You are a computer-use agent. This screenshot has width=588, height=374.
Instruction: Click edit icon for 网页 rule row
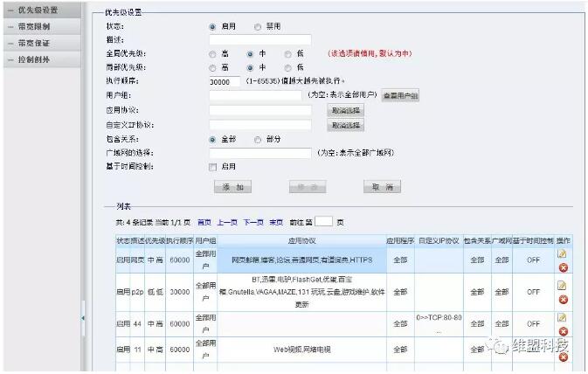pyautogui.click(x=563, y=253)
